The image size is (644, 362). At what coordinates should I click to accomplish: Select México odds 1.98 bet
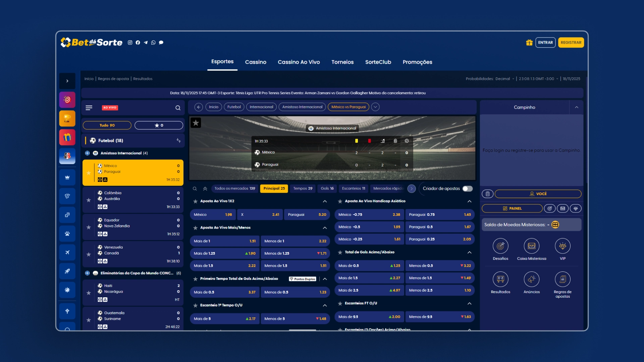[213, 215]
